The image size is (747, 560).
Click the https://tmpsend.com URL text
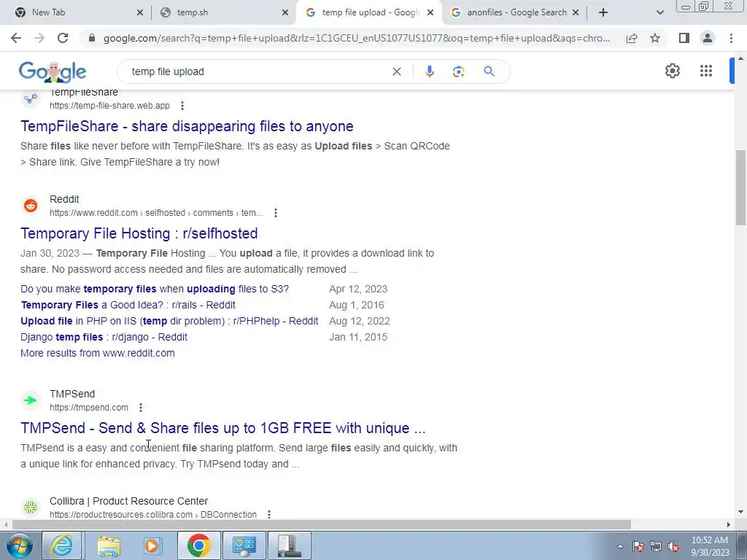click(x=89, y=408)
